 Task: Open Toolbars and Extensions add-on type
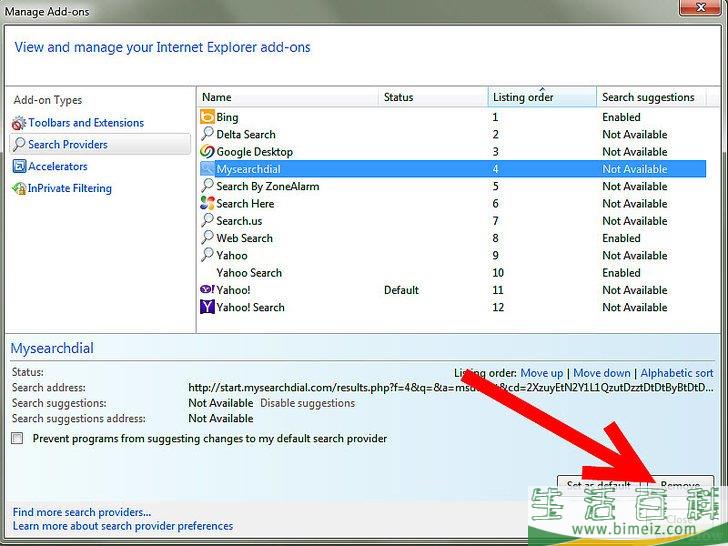pos(86,123)
